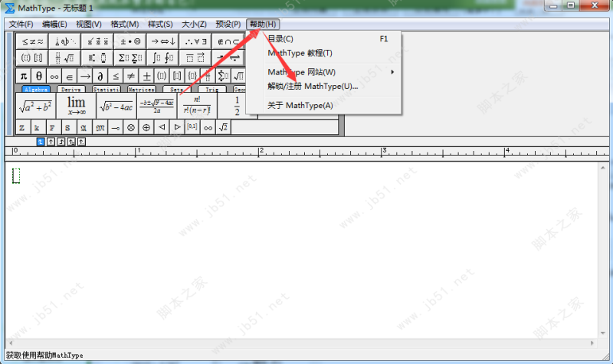
Task: Open the logical symbols palette (∴∀∃)
Action: pyautogui.click(x=195, y=41)
